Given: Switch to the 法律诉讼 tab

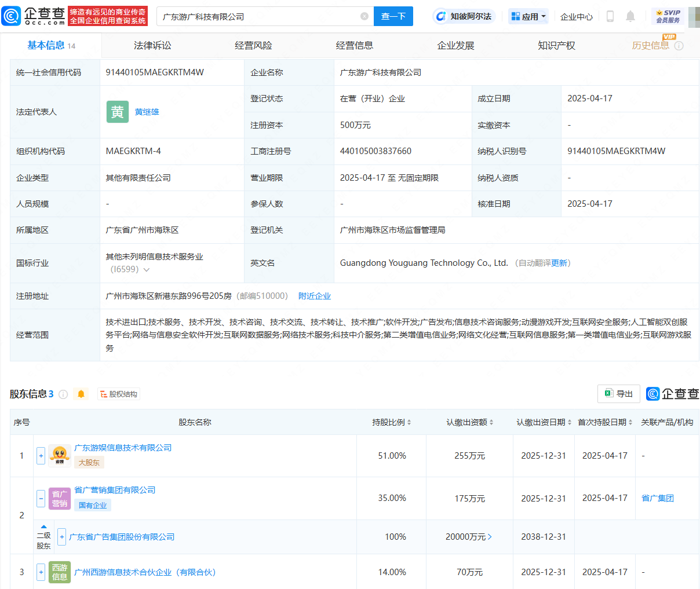Looking at the screenshot, I should point(152,46).
